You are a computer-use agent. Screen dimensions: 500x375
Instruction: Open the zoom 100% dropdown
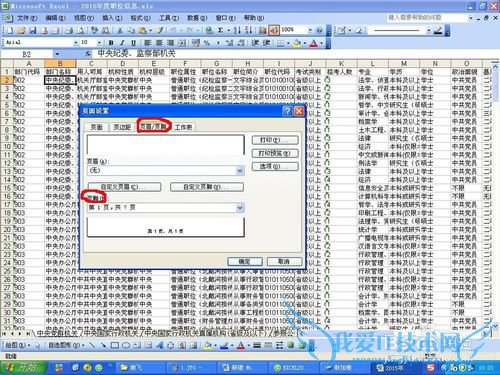[x=310, y=30]
